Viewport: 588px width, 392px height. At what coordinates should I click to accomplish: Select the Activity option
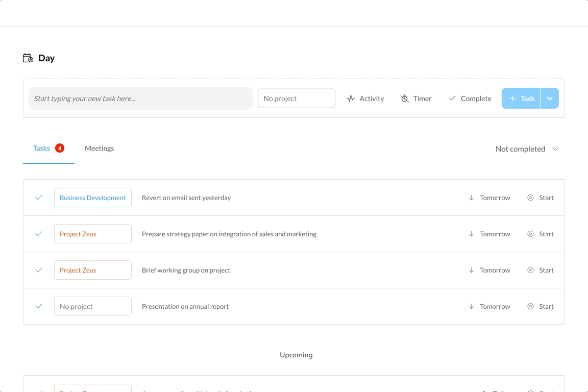coord(365,99)
